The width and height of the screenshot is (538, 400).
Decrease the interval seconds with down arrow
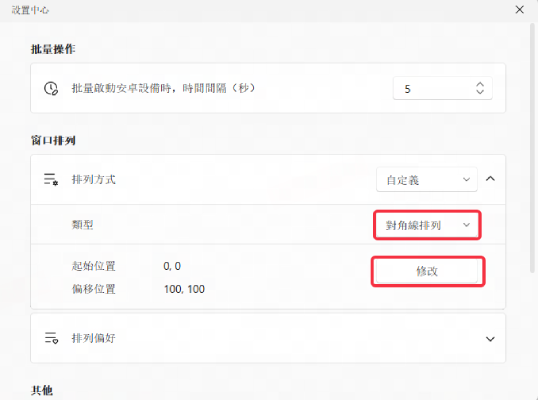(480, 92)
